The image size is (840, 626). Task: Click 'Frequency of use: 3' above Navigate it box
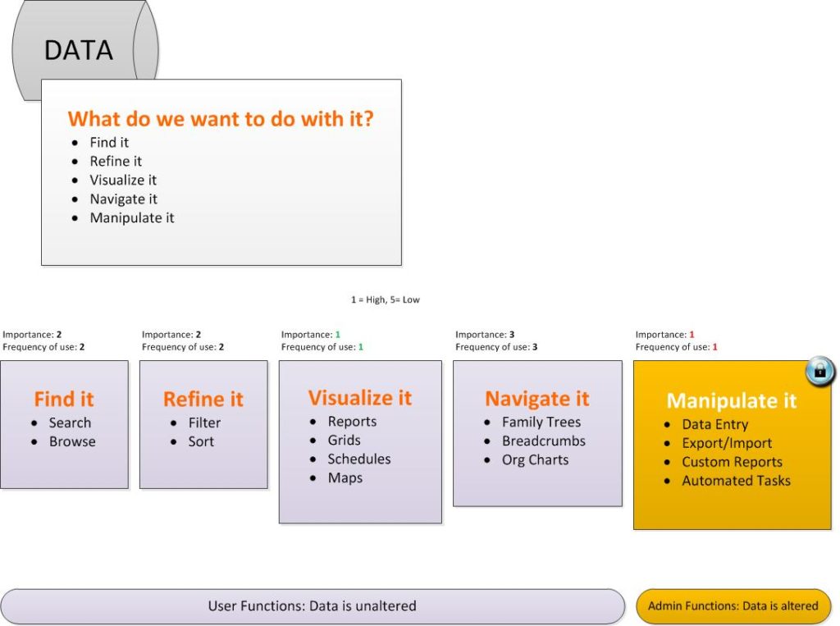pos(496,347)
